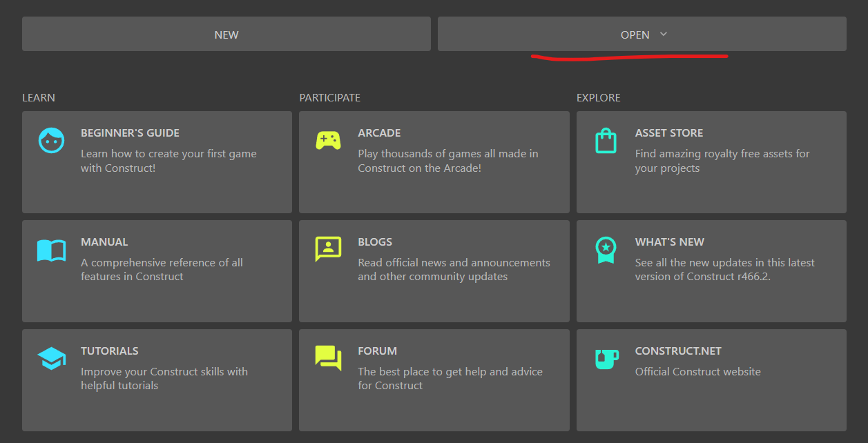This screenshot has height=443, width=868.
Task: Click 'Play thousands of games' description text
Action: click(448, 161)
